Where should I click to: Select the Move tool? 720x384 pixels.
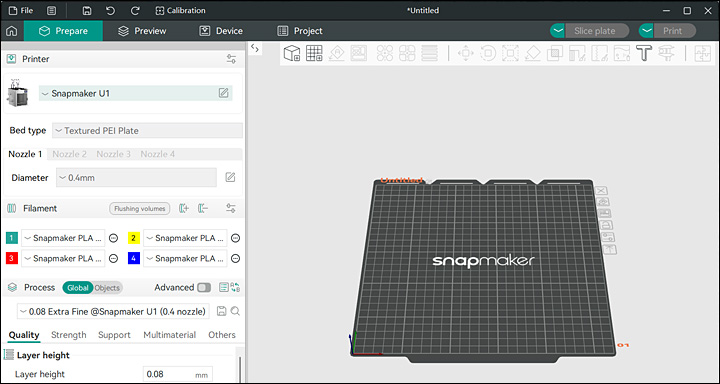[x=466, y=53]
